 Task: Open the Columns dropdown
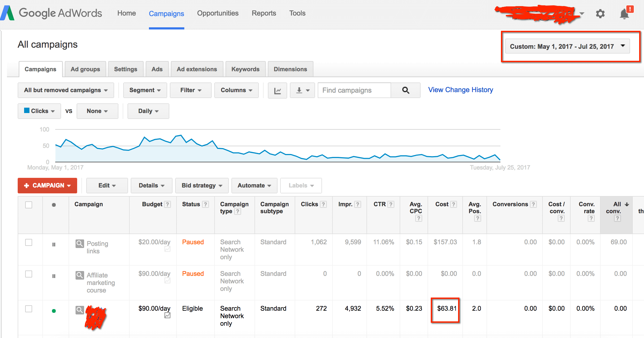coord(236,90)
